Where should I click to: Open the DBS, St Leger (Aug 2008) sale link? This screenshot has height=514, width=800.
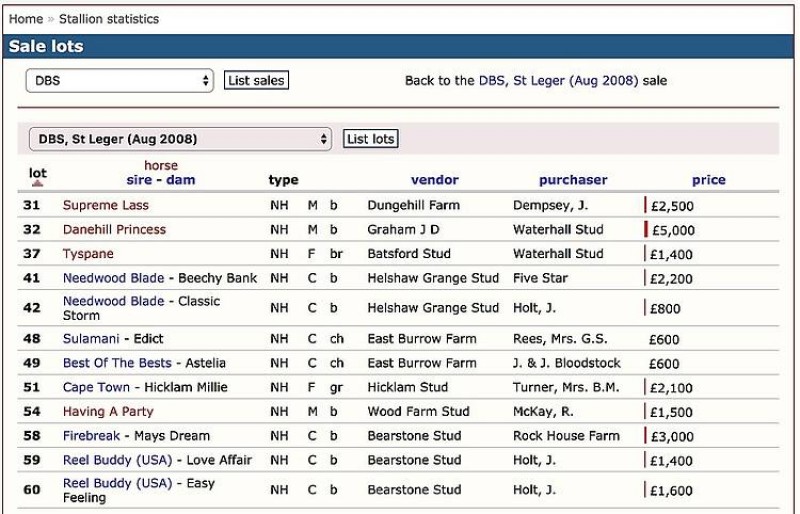(x=558, y=81)
